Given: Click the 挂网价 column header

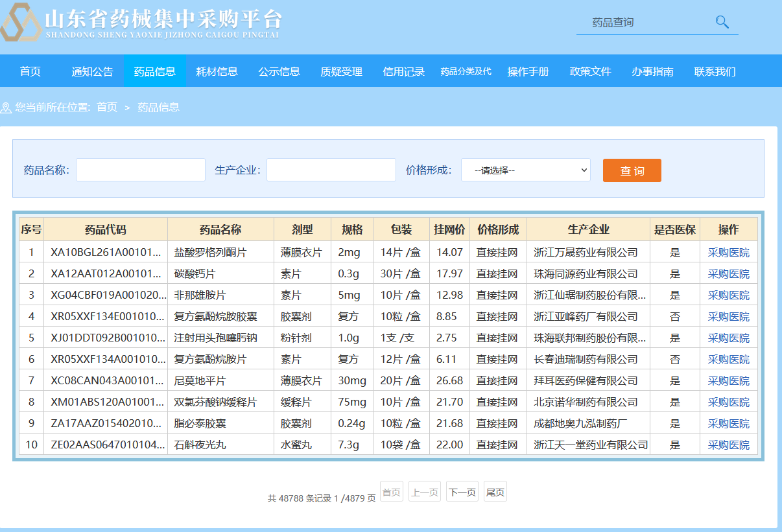Looking at the screenshot, I should (x=449, y=229).
